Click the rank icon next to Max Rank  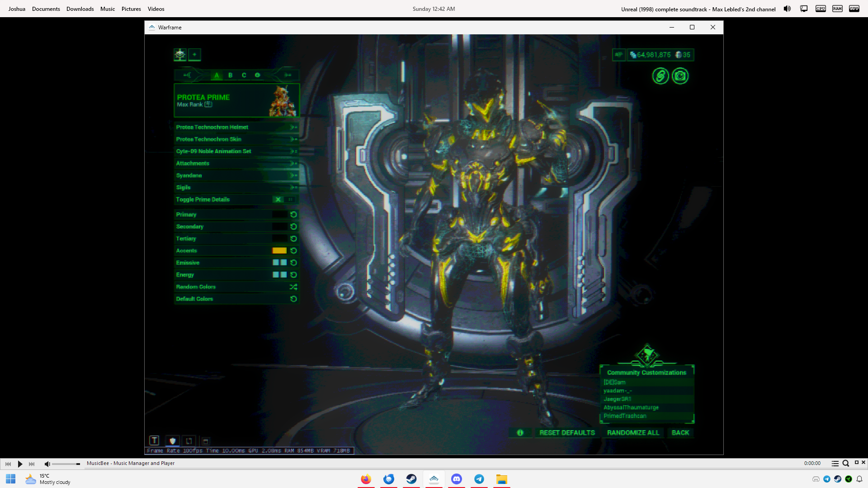click(x=208, y=104)
